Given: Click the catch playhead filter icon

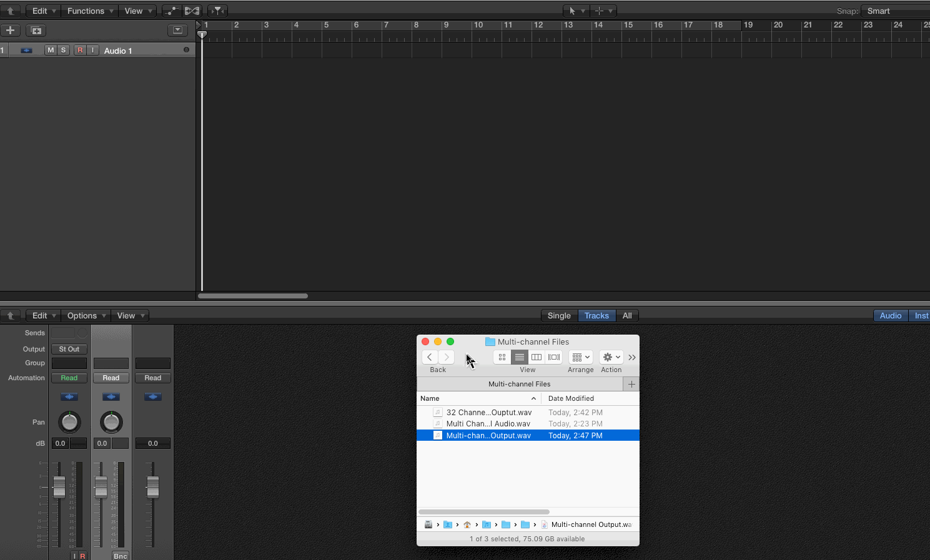Looking at the screenshot, I should point(217,11).
